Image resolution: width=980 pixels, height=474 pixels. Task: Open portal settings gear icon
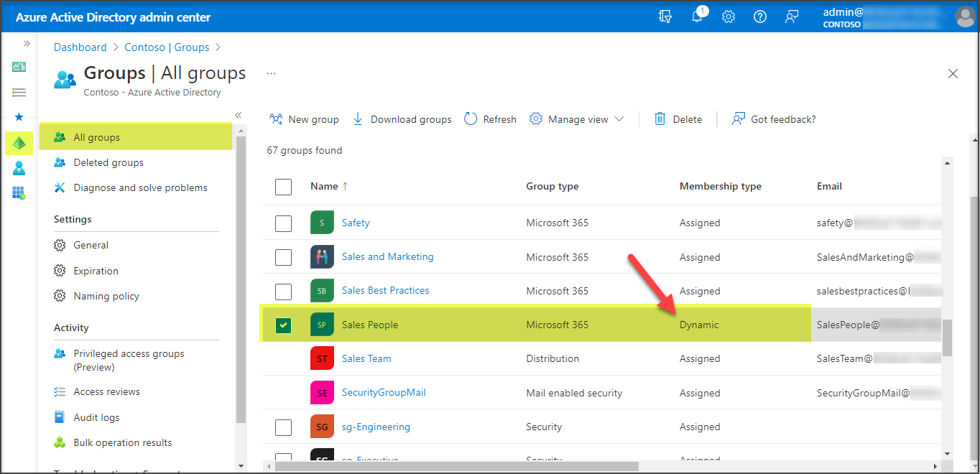tap(729, 17)
